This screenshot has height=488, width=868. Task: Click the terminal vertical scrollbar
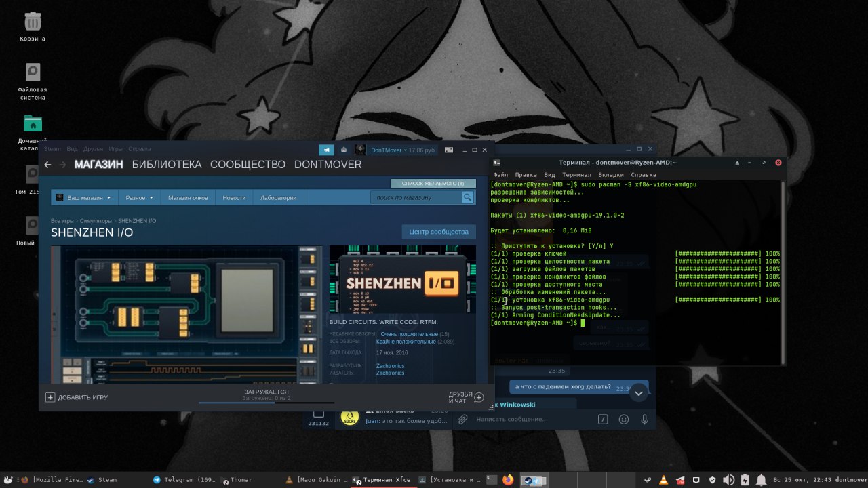pyautogui.click(x=783, y=271)
